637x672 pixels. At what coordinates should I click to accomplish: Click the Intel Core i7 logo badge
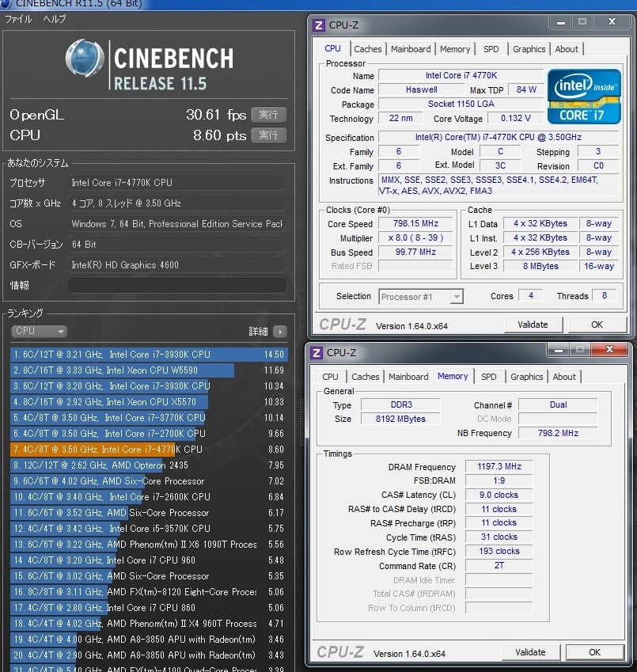(584, 97)
